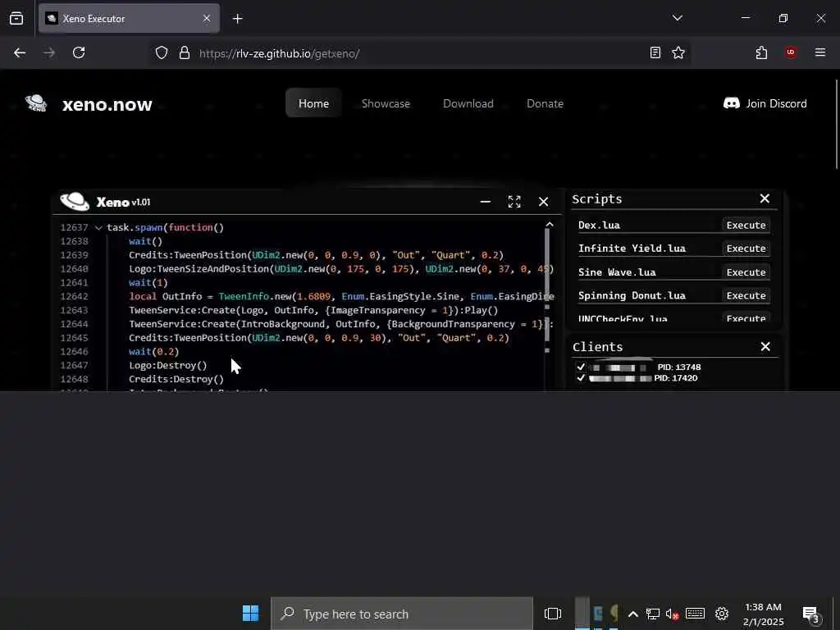Select the Sine Wave.lua script name
Image resolution: width=840 pixels, height=630 pixels.
[617, 272]
